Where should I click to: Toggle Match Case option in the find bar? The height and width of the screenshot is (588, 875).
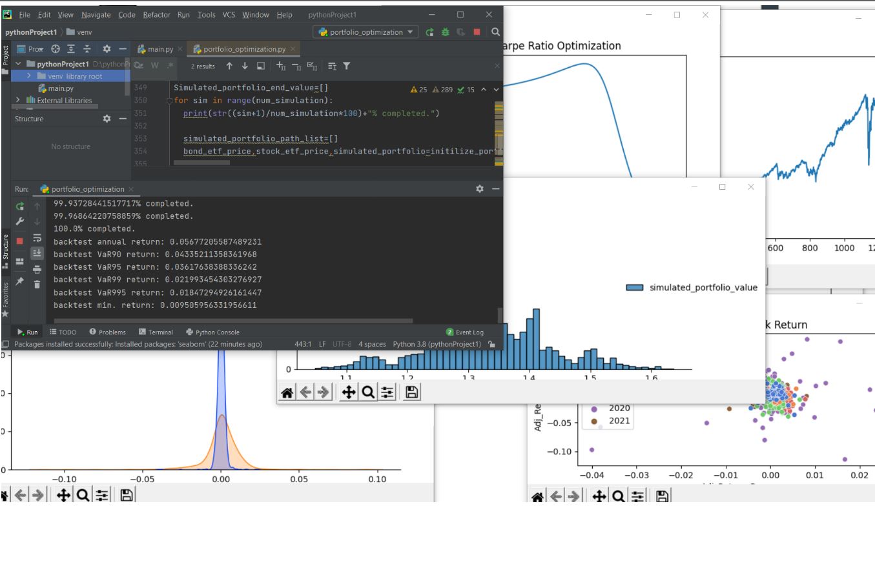pos(138,66)
